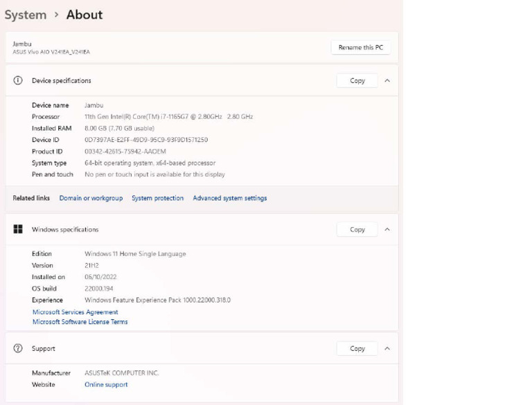Select the System type value text
The width and height of the screenshot is (532, 405).
coord(150,163)
